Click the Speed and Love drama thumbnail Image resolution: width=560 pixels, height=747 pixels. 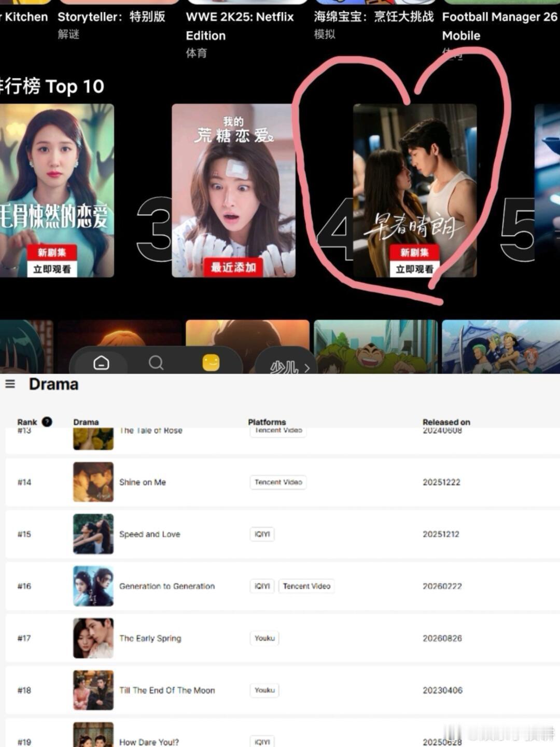93,534
